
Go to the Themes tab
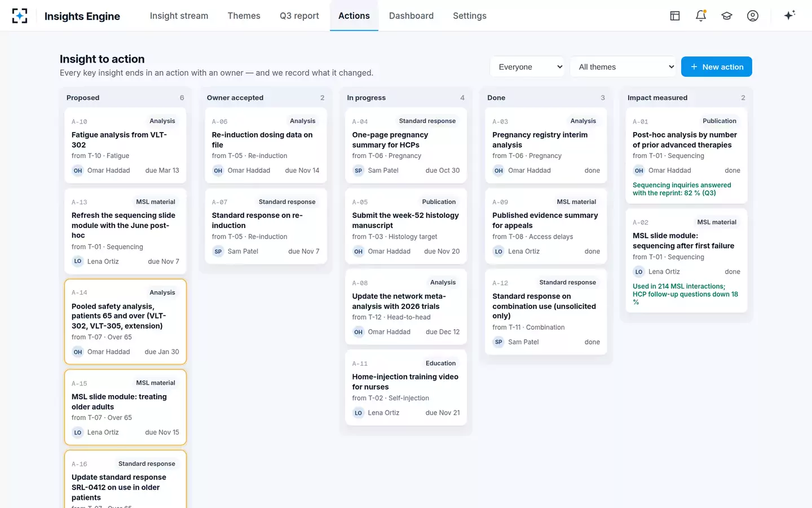click(244, 16)
